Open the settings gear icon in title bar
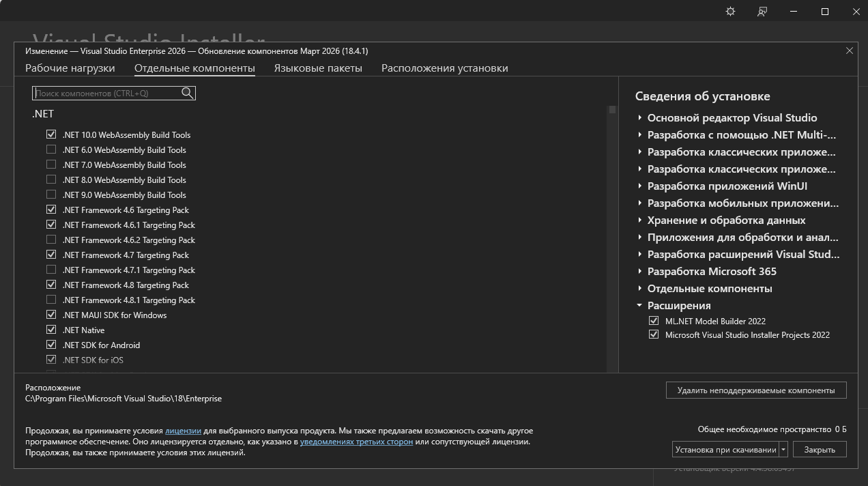 730,12
